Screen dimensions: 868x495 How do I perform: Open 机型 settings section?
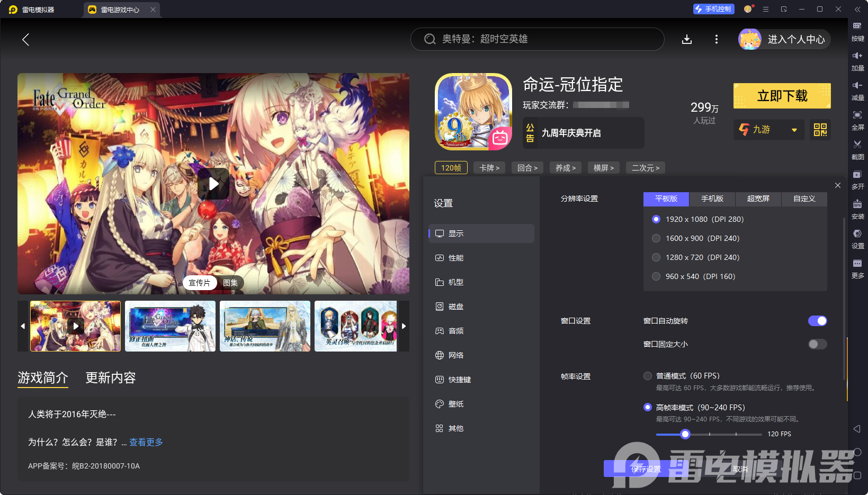(x=481, y=282)
